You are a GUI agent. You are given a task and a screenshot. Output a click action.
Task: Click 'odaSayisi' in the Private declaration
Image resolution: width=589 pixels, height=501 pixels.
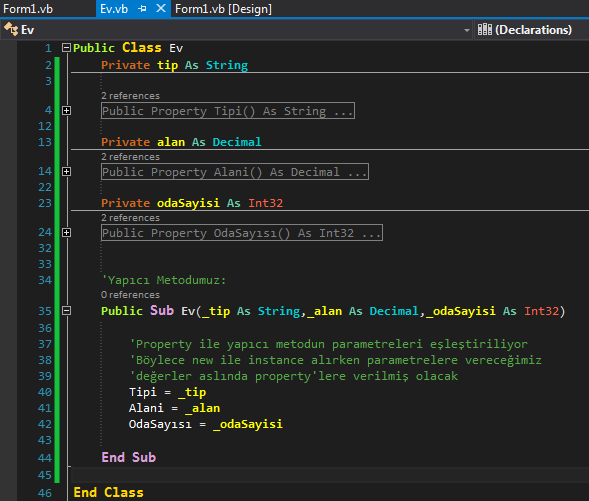point(188,203)
